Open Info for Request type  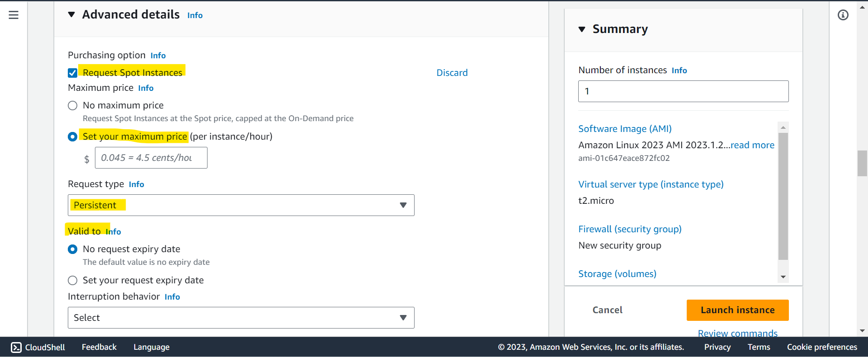pyautogui.click(x=137, y=184)
